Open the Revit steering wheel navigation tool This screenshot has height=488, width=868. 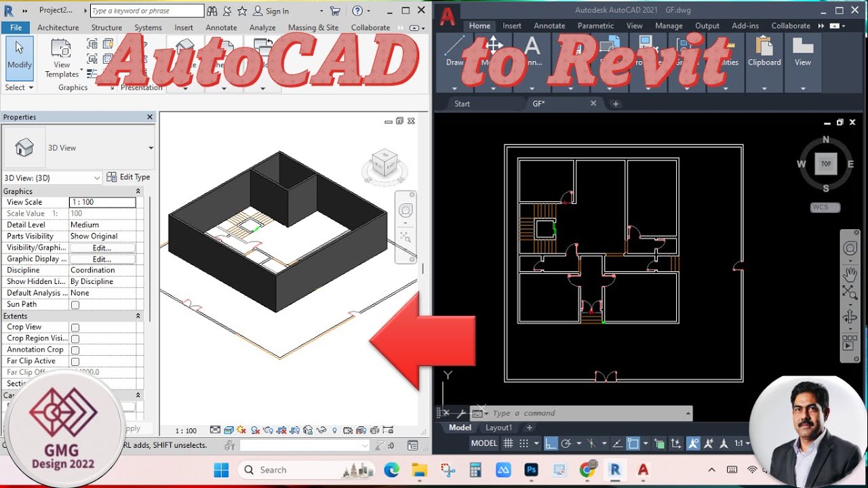click(406, 210)
